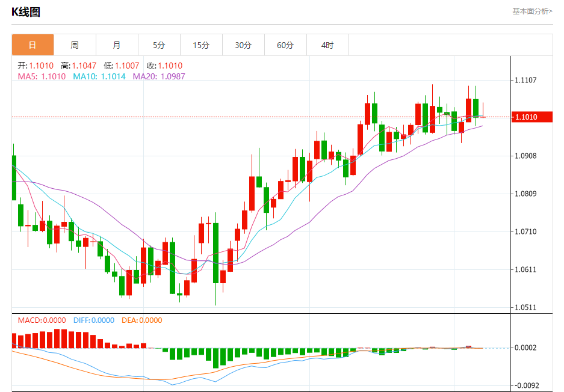Viewport: 564px width, 392px height.
Task: Click the 1.0809 price axis label
Action: click(x=525, y=194)
